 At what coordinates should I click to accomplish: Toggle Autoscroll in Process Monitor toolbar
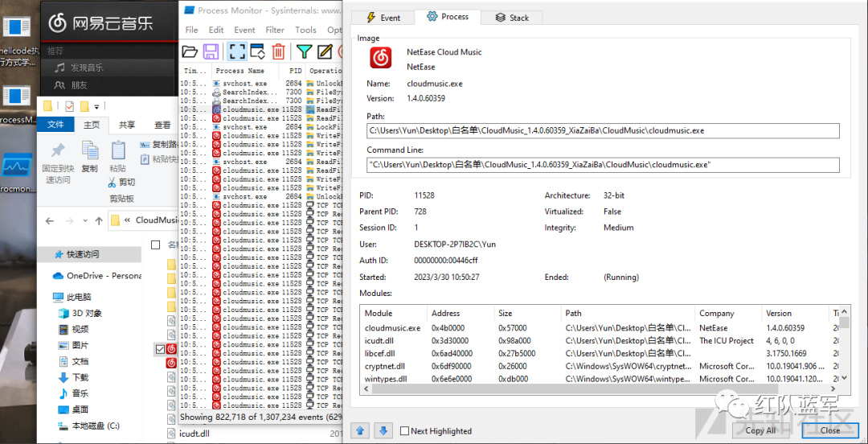point(257,51)
